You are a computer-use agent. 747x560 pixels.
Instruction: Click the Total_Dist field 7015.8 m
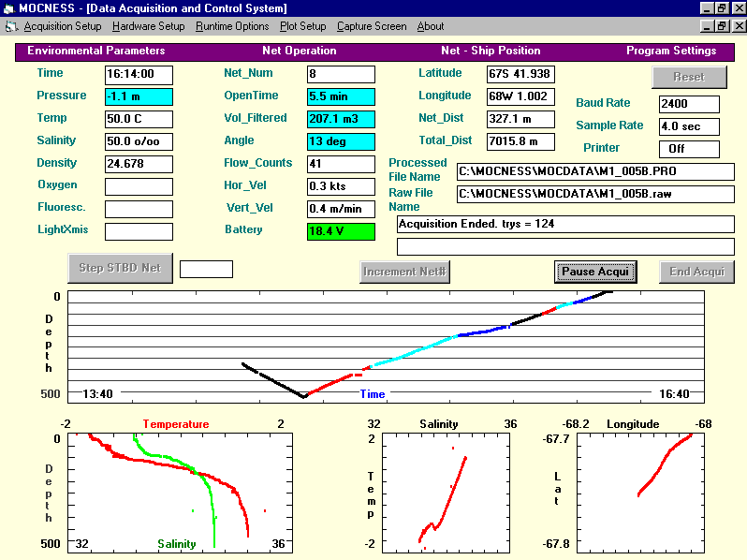(x=520, y=141)
